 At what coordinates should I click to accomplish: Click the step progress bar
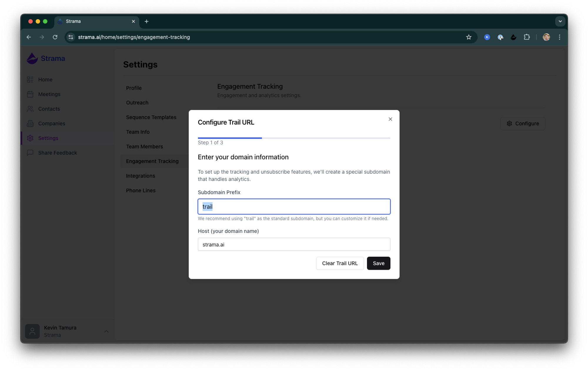(x=294, y=138)
